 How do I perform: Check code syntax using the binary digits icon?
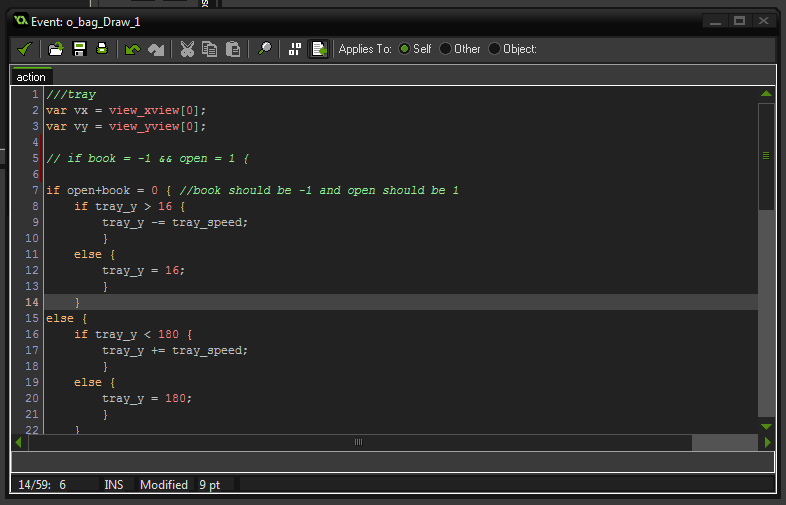point(295,49)
